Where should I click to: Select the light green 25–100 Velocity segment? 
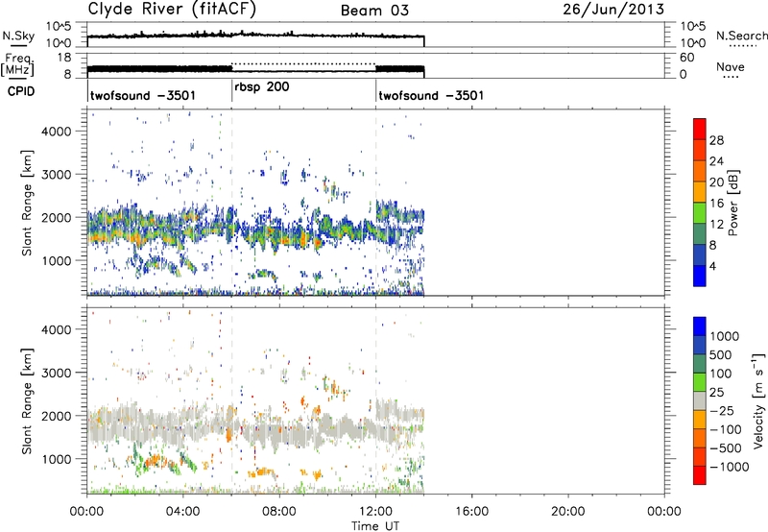tap(700, 382)
